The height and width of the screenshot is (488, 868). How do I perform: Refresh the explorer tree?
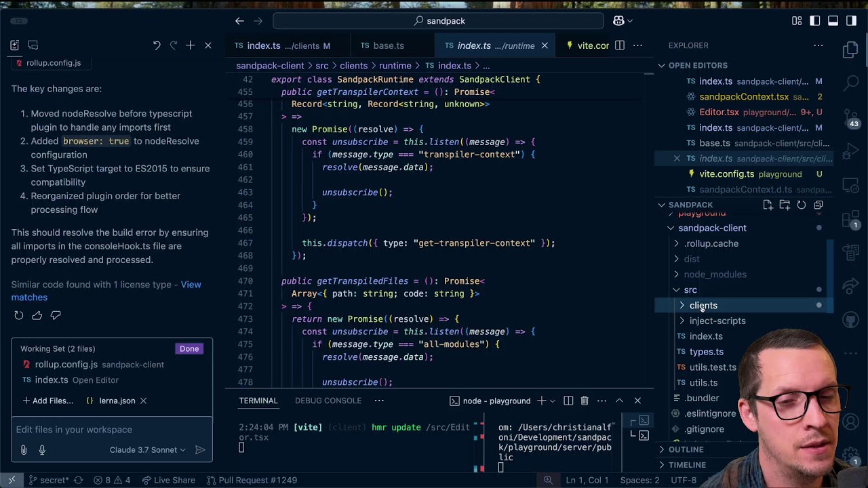[802, 205]
